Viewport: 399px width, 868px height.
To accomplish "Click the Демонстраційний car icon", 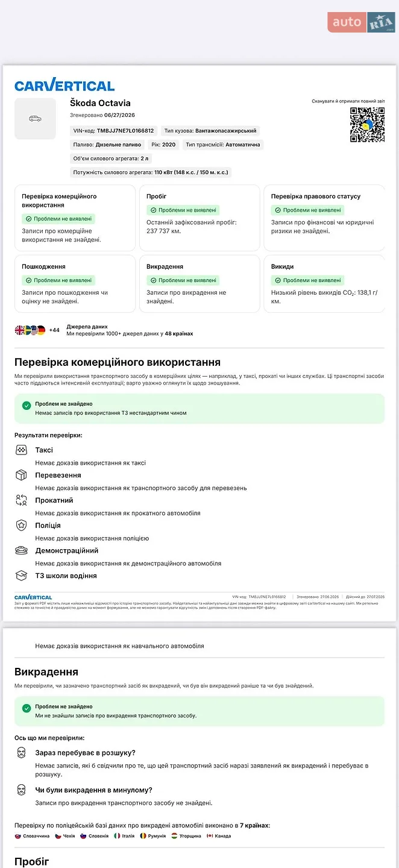I will pos(22,550).
